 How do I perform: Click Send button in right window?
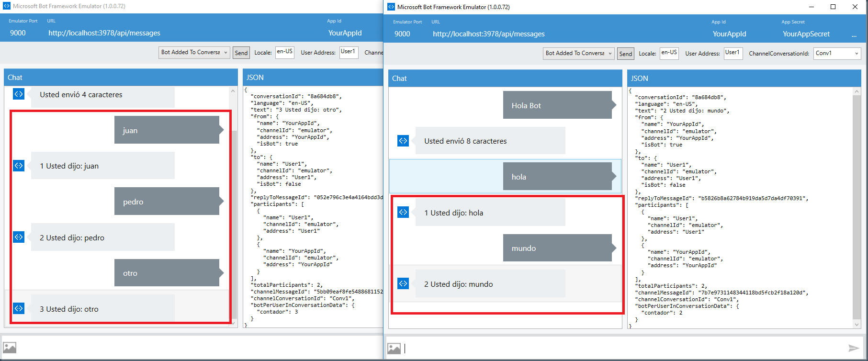[x=626, y=54]
